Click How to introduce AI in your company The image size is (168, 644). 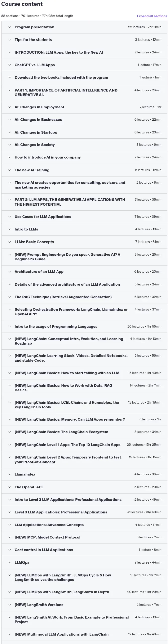(x=47, y=157)
